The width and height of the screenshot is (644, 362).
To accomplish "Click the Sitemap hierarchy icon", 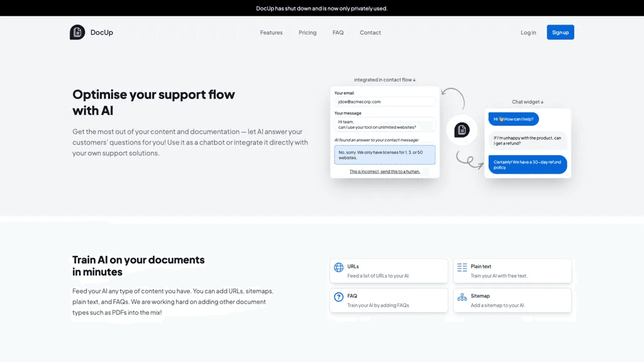I will [x=462, y=297].
